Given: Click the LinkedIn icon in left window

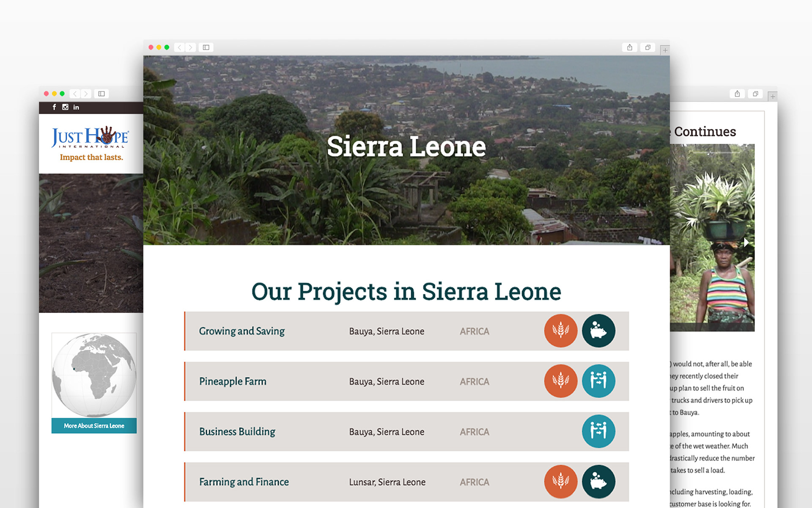Looking at the screenshot, I should click(76, 107).
